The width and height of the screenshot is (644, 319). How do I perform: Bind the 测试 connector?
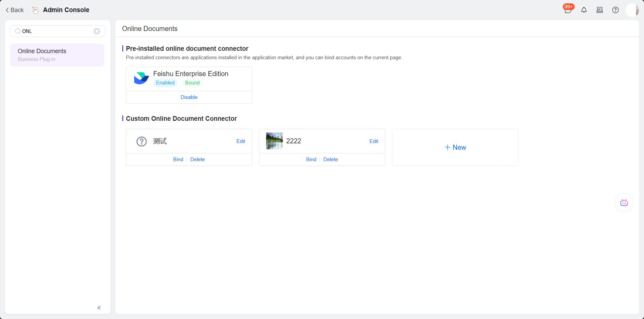click(178, 159)
